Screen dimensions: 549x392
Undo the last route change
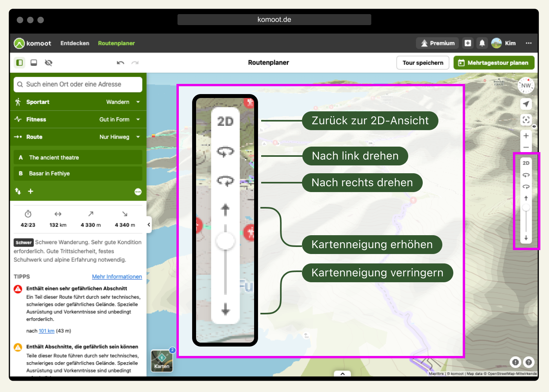[x=120, y=63]
